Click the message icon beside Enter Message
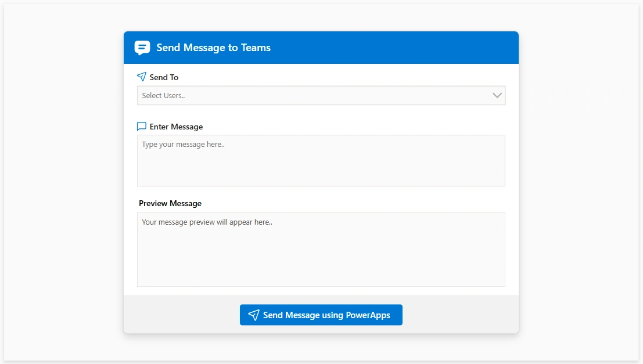 coord(142,126)
